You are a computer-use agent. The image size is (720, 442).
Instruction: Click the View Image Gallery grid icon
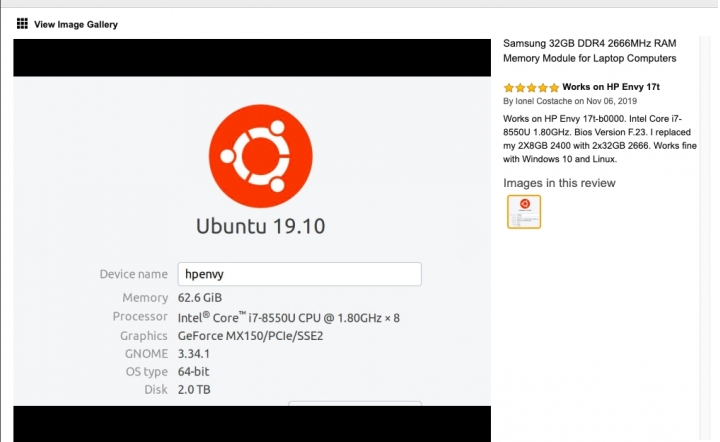click(x=22, y=23)
